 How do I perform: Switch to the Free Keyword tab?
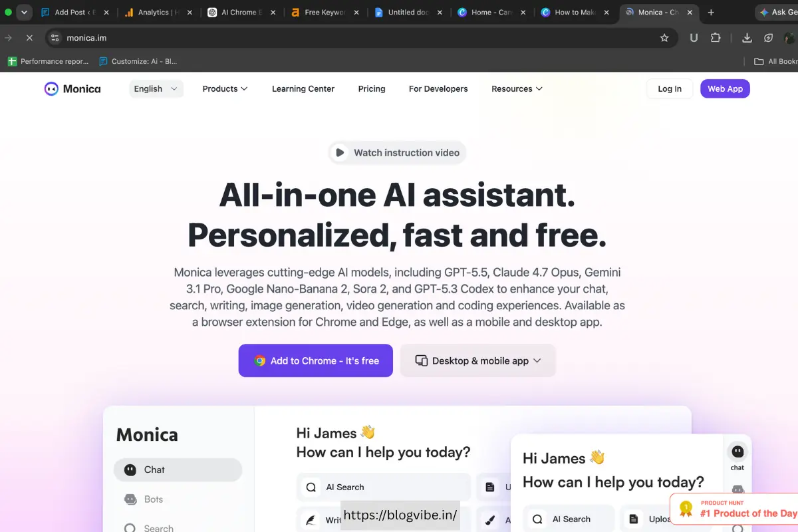point(325,12)
